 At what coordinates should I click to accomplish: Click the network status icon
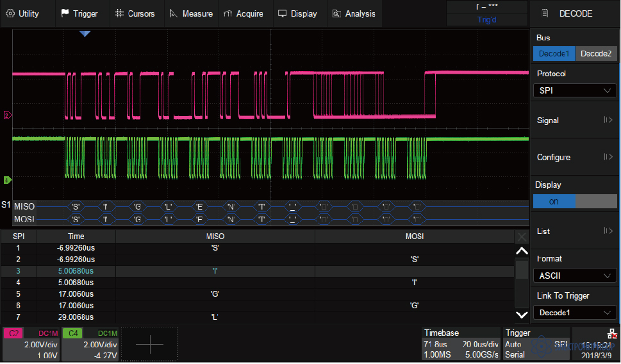(612, 333)
